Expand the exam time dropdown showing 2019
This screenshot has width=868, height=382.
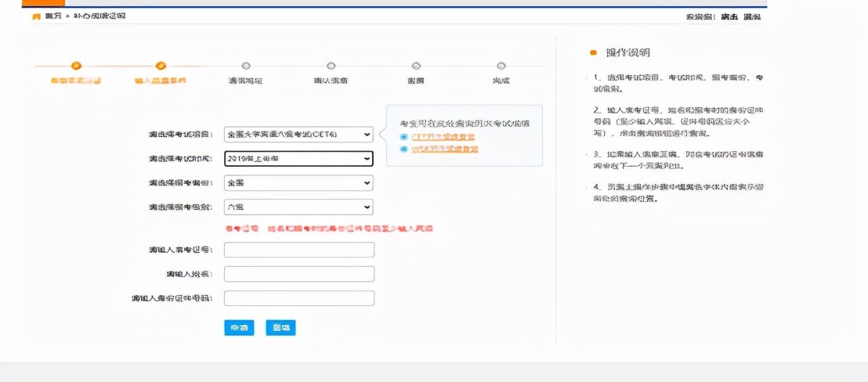298,159
